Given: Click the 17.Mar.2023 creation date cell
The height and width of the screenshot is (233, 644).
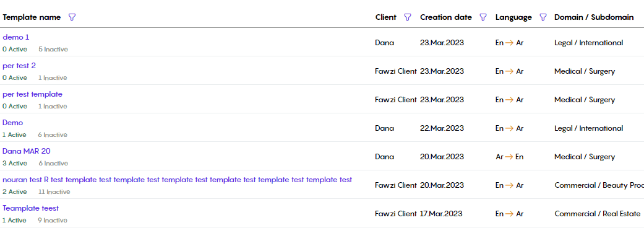Looking at the screenshot, I should click(x=441, y=214).
